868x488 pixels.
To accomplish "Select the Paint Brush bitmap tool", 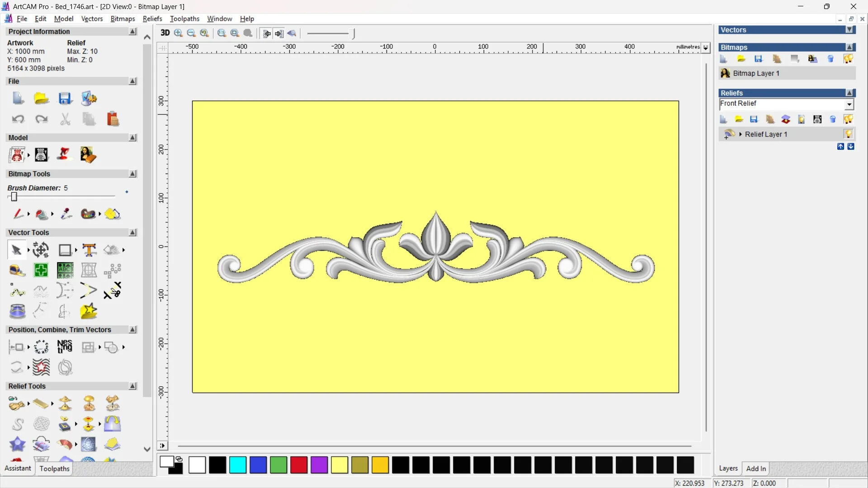I will (x=18, y=214).
